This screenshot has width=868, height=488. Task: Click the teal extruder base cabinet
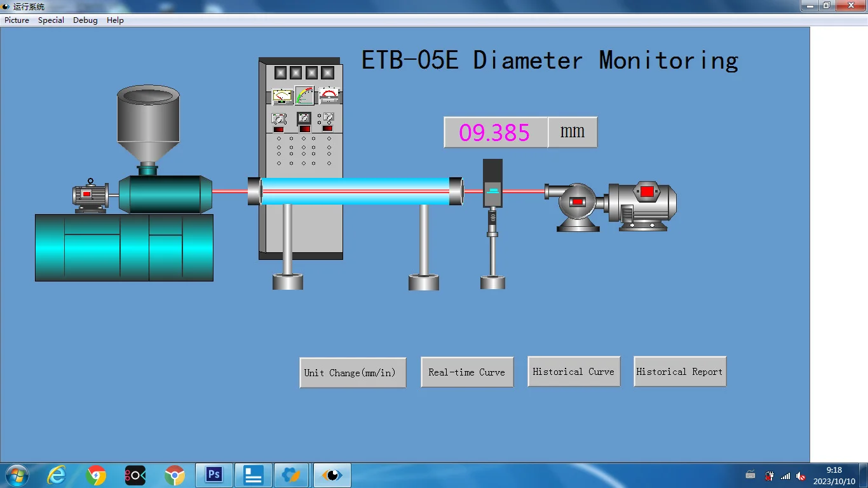click(124, 247)
